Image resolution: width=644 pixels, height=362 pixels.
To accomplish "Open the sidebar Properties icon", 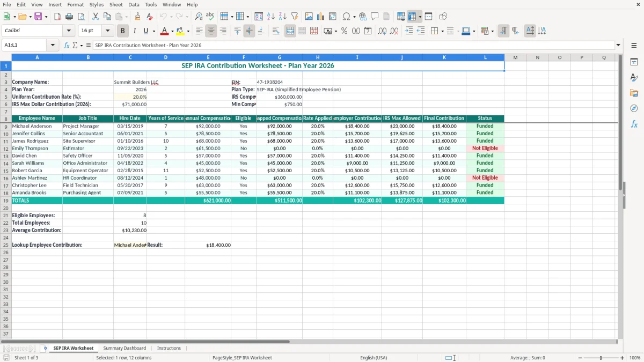I will click(634, 62).
